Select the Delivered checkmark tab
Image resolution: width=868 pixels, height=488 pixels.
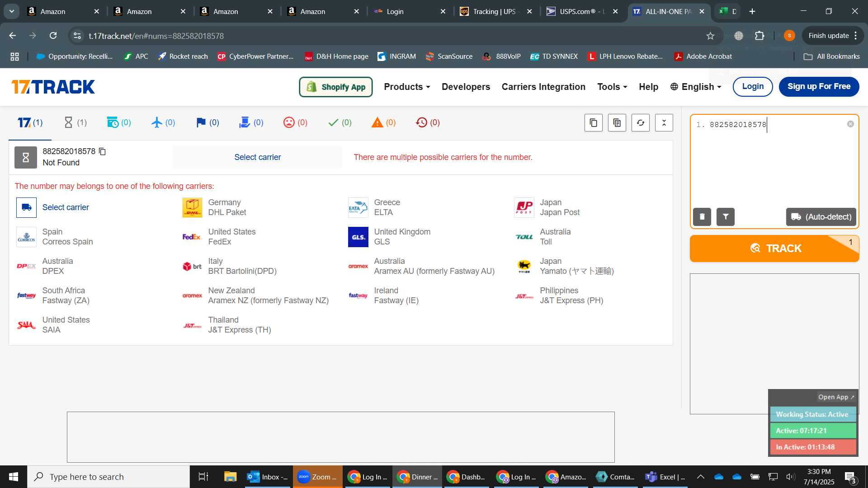[x=340, y=122]
